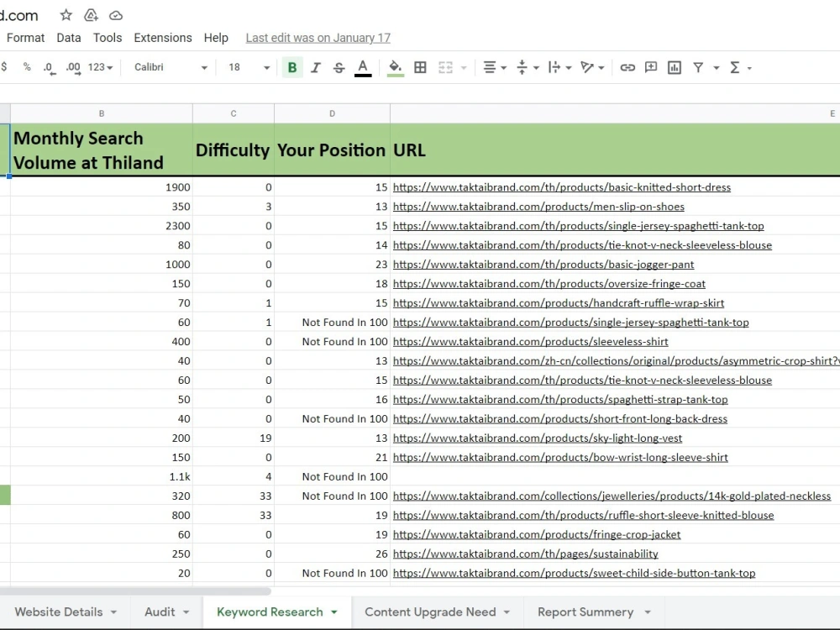Insert a comment
This screenshot has height=630, width=840.
pos(651,67)
